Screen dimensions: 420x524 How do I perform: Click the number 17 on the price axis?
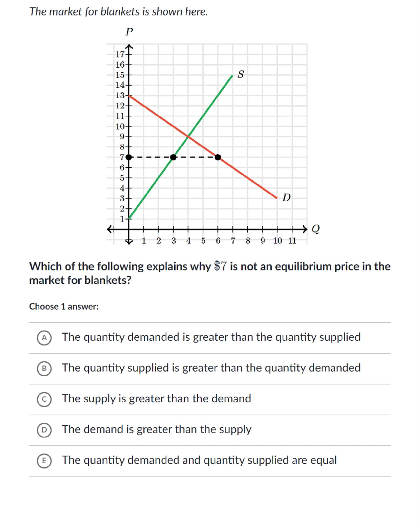(120, 54)
